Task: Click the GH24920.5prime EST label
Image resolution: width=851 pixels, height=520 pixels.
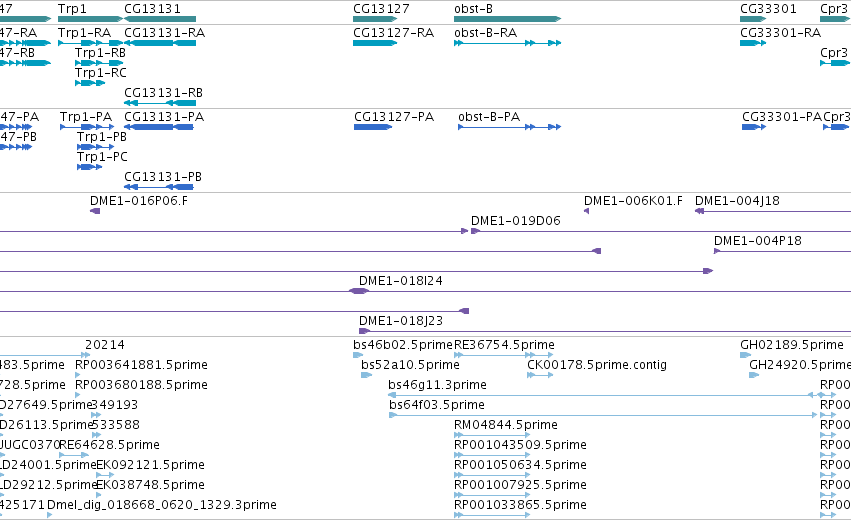Action: pos(800,365)
